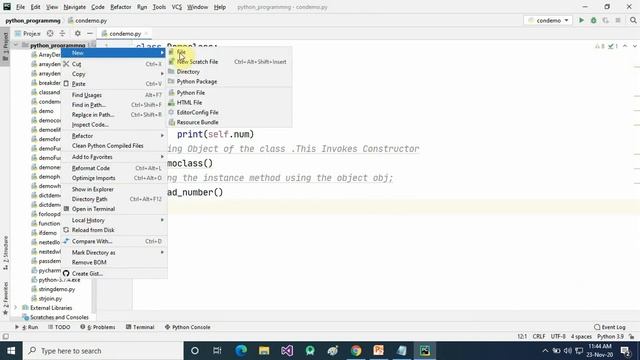Expand the Refactor submenu

(x=114, y=136)
